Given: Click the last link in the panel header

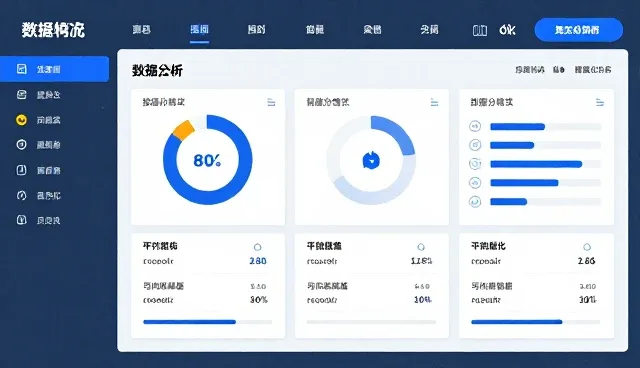Looking at the screenshot, I should tap(593, 70).
